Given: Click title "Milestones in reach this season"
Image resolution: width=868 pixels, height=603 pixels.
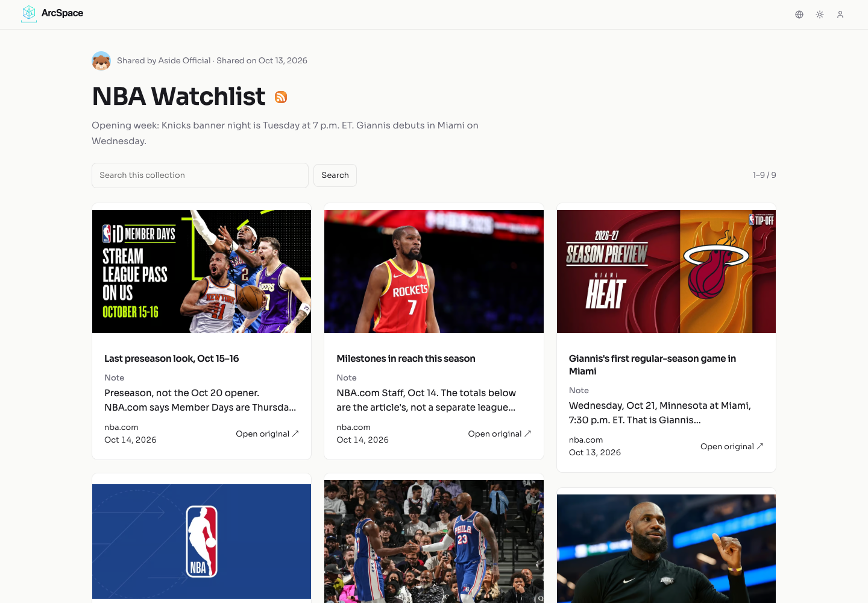Looking at the screenshot, I should point(406,359).
